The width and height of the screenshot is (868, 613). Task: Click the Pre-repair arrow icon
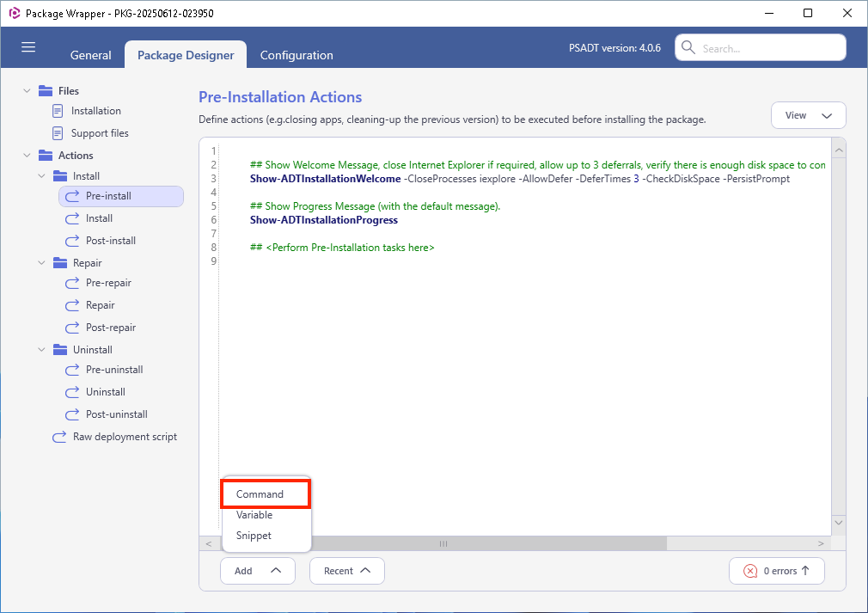72,283
